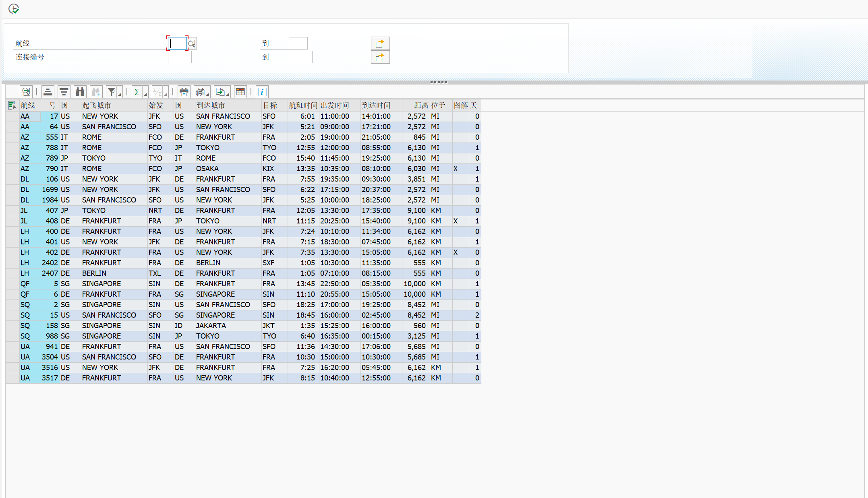The height and width of the screenshot is (498, 868).
Task: Open the Change Layout grid icon
Action: coord(240,92)
